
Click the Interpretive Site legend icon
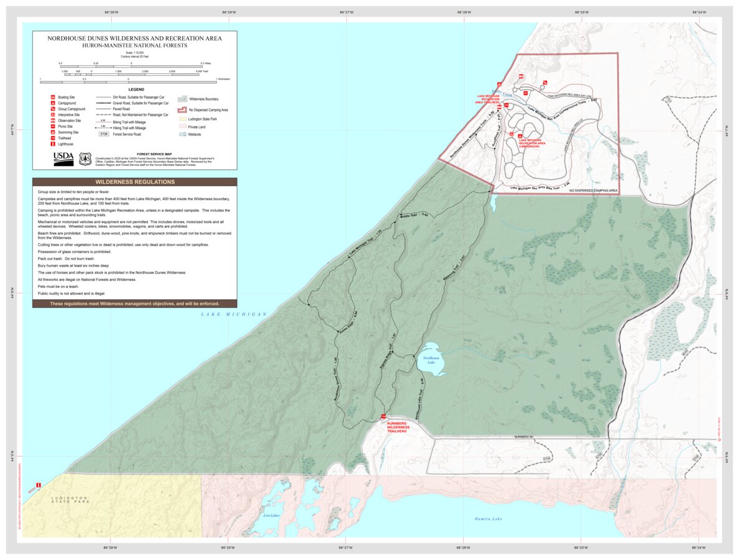point(53,115)
